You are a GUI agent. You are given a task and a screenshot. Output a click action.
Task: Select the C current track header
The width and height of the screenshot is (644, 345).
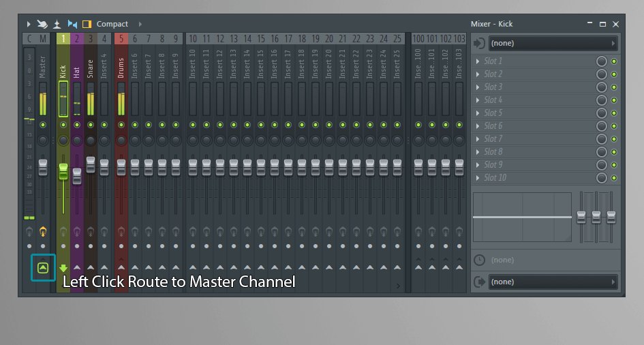tap(29, 39)
